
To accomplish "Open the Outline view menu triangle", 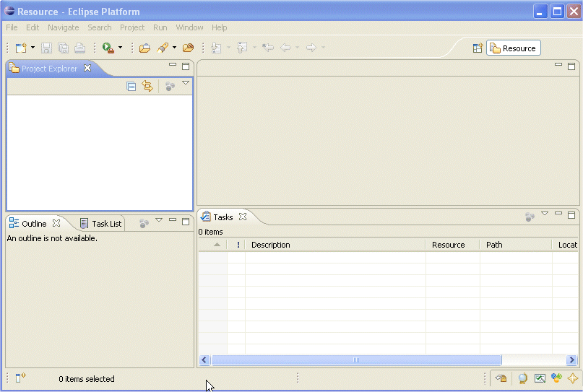I will (159, 220).
